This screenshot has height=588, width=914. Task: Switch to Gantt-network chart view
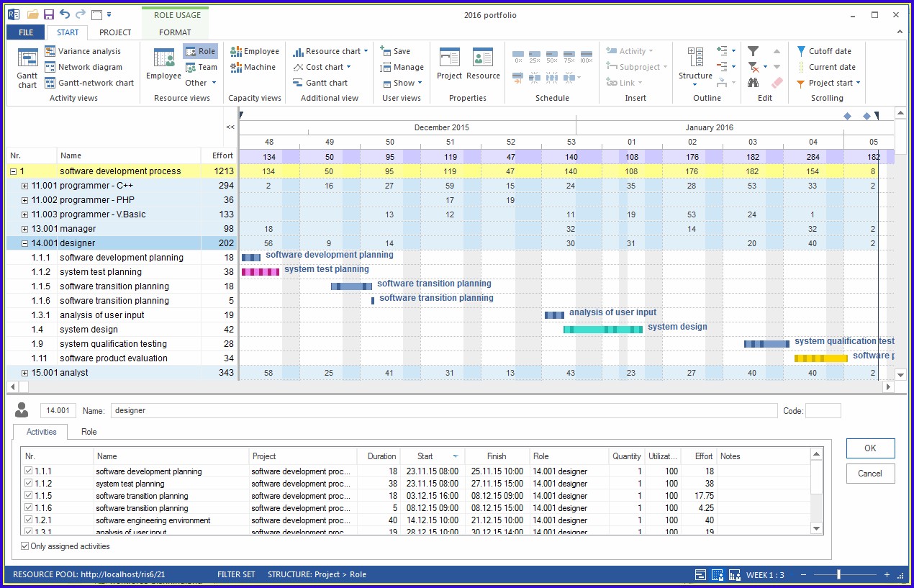[89, 83]
